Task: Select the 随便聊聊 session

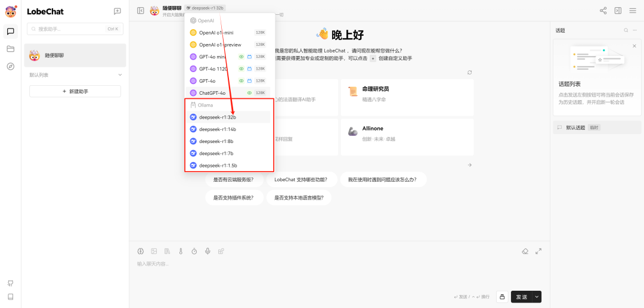Action: tap(75, 55)
